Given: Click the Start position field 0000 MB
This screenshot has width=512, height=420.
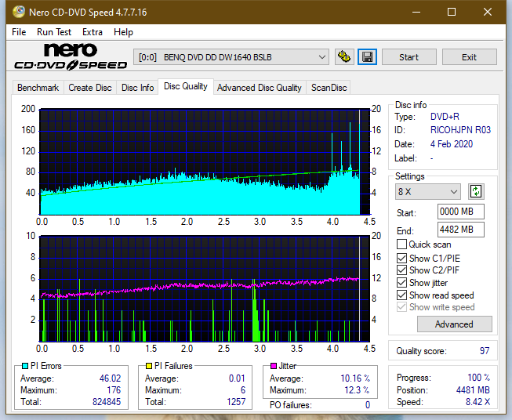Looking at the screenshot, I should coord(461,212).
